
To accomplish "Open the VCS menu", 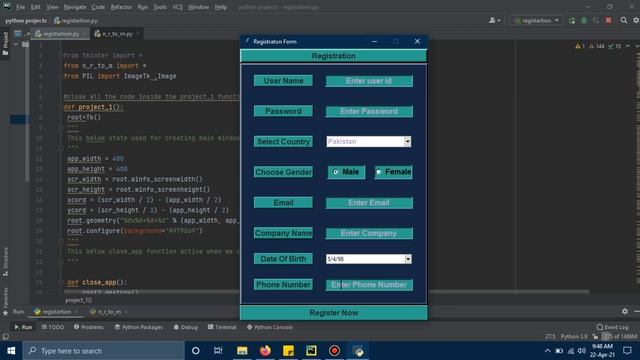I will pyautogui.click(x=177, y=7).
